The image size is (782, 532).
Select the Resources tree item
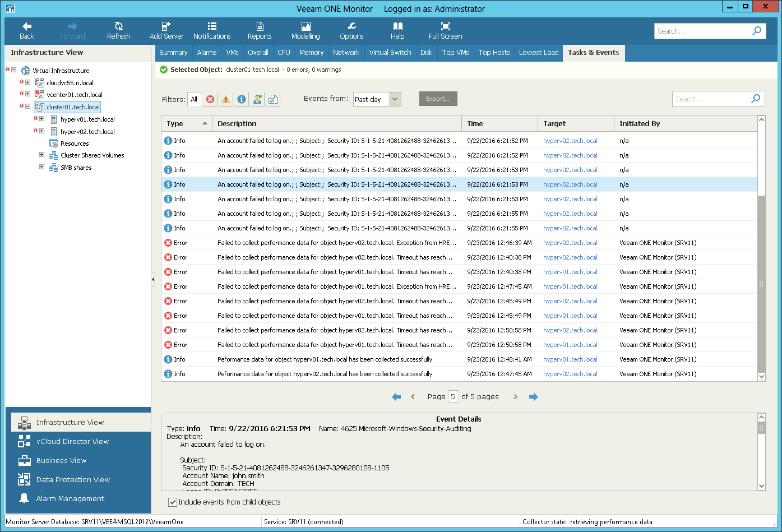point(75,144)
